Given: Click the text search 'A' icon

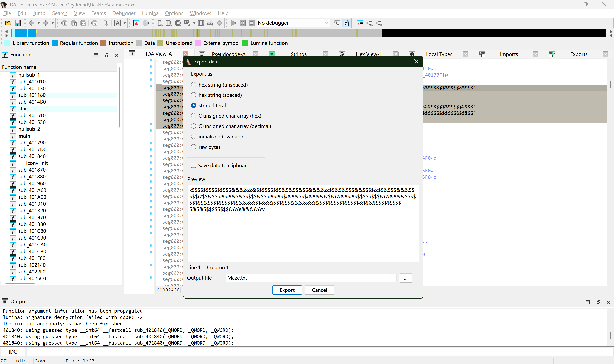Looking at the screenshot, I should [118, 23].
